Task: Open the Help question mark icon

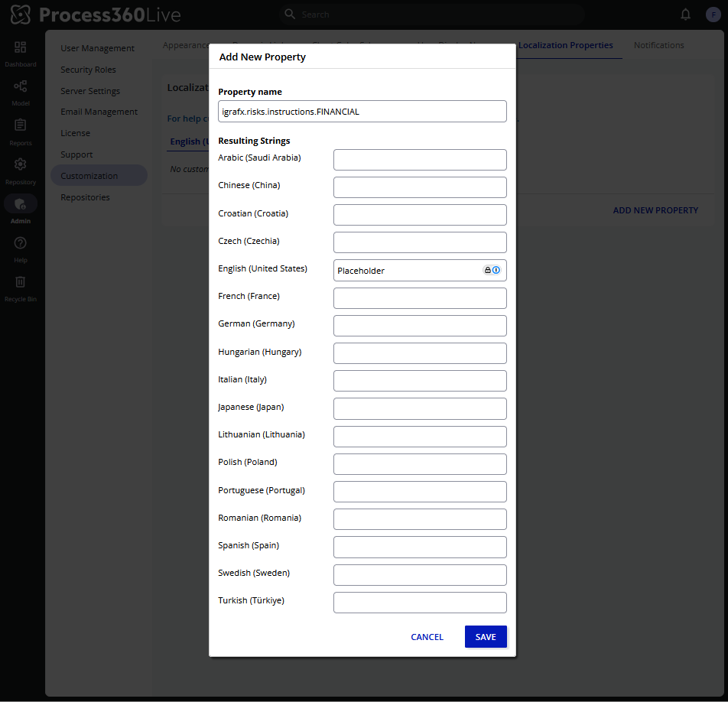Action: point(20,243)
